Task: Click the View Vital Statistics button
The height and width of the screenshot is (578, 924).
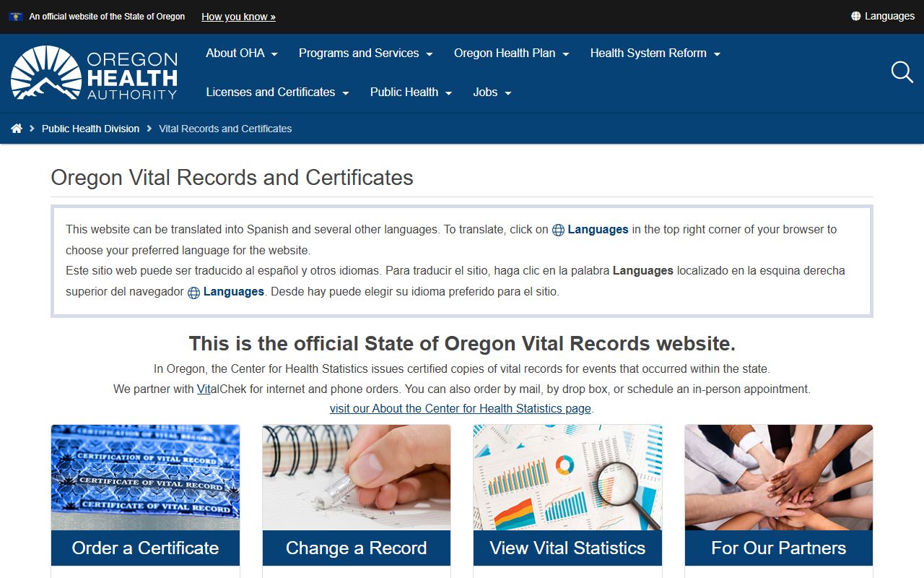Action: [x=567, y=548]
